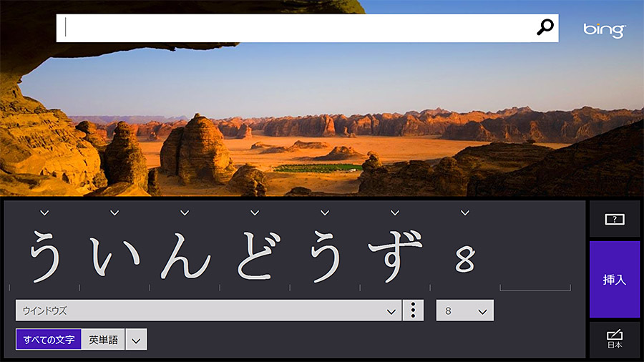This screenshot has height=362, width=644.
Task: Open the ウインドウズ candidate dropdown
Action: point(208,310)
